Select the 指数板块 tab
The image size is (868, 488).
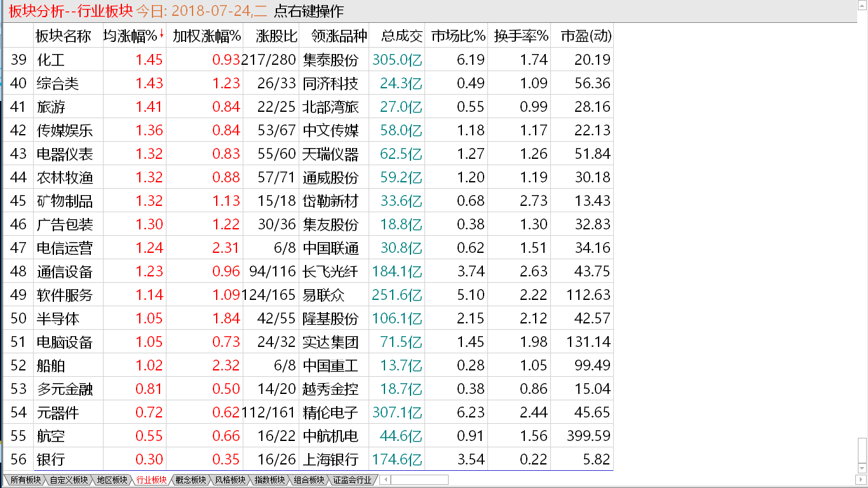click(x=269, y=480)
